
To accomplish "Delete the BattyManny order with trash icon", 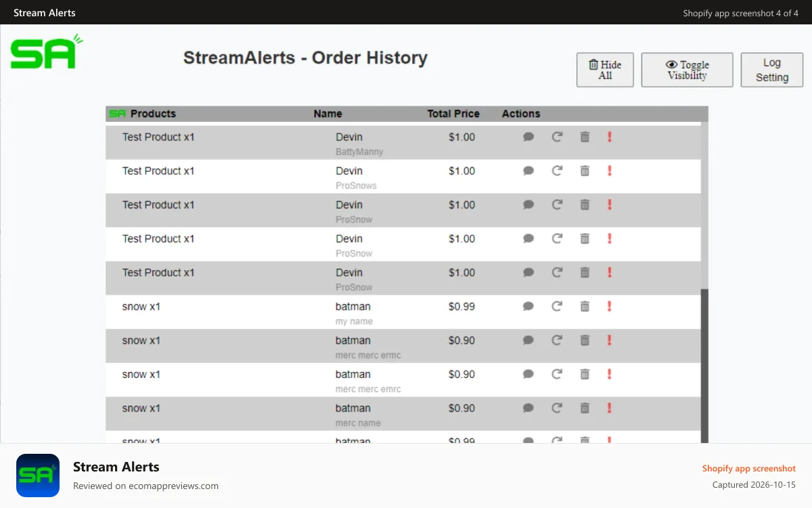I will (585, 137).
